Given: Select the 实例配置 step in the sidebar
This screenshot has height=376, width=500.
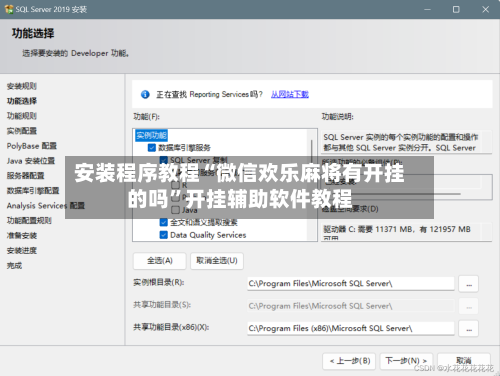Looking at the screenshot, I should [x=22, y=131].
